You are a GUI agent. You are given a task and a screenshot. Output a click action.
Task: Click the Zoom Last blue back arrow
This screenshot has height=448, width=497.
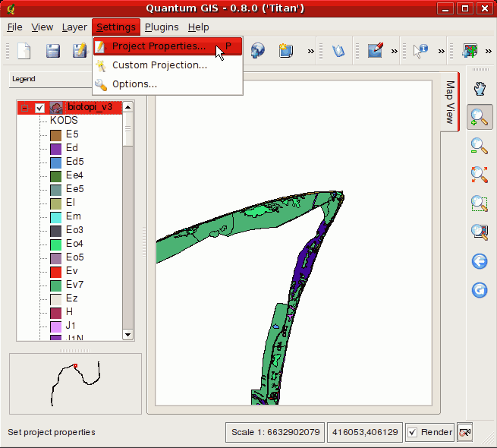tap(480, 261)
